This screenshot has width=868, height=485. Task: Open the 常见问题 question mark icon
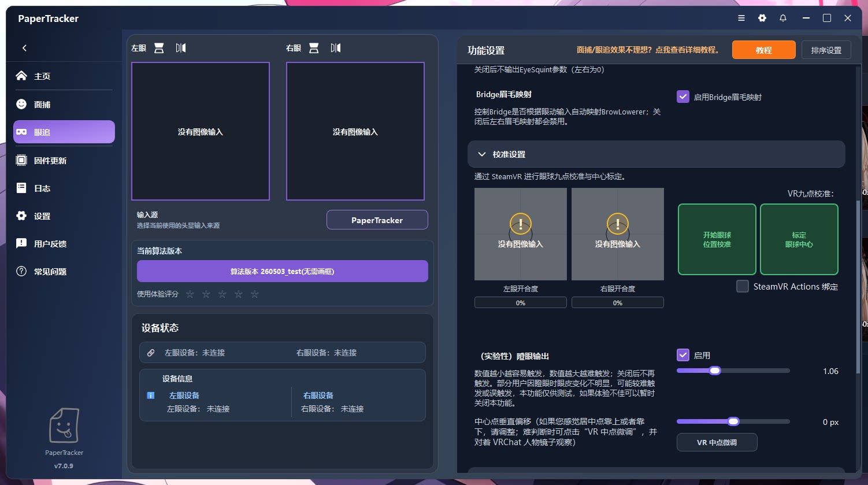pos(21,271)
